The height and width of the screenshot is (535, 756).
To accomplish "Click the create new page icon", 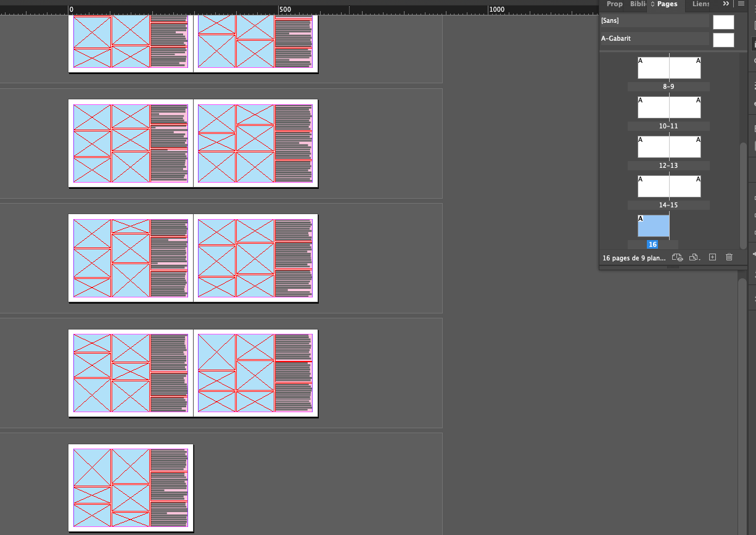I will 712,257.
